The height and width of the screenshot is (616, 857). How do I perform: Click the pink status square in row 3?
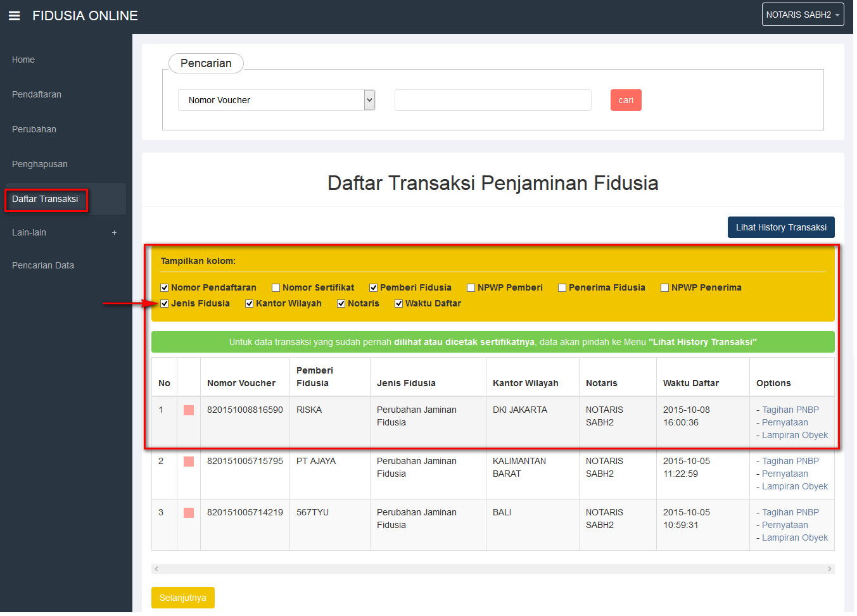(x=189, y=513)
